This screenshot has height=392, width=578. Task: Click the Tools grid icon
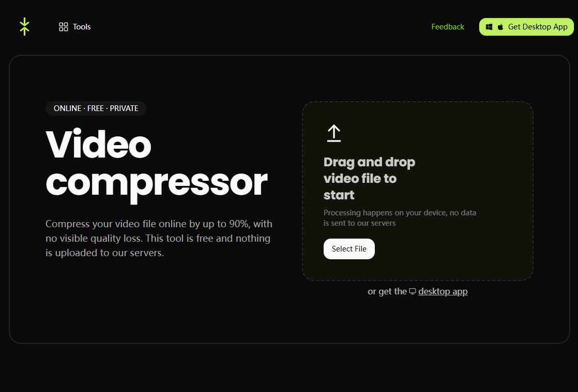point(64,27)
